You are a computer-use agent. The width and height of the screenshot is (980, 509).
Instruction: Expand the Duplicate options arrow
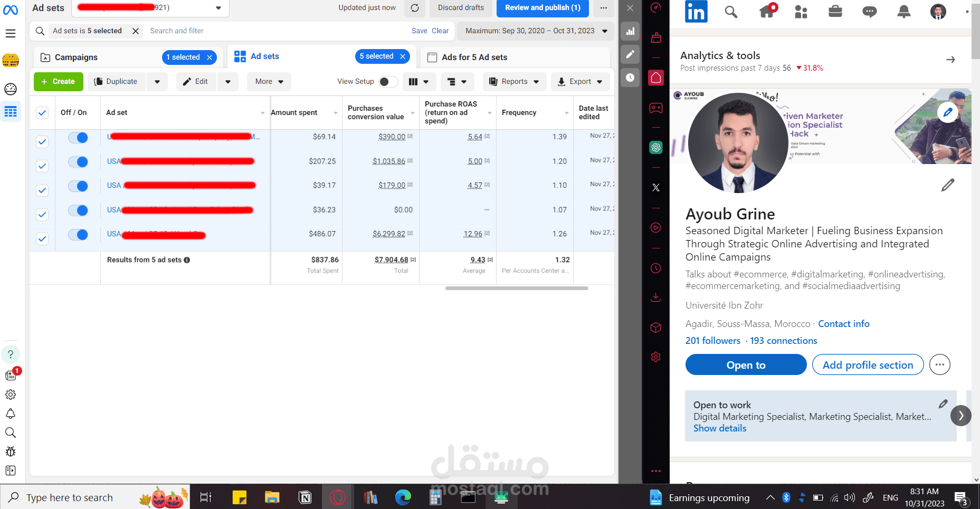point(157,82)
